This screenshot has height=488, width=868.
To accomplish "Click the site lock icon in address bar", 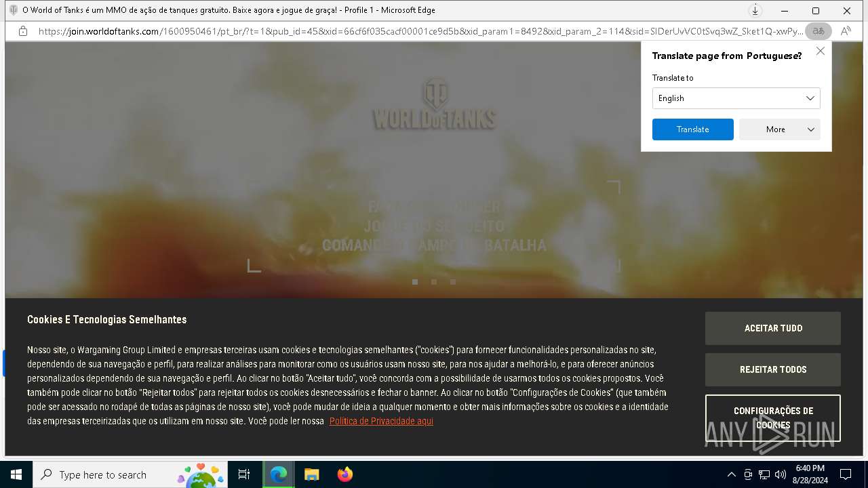I will pyautogui.click(x=23, y=31).
